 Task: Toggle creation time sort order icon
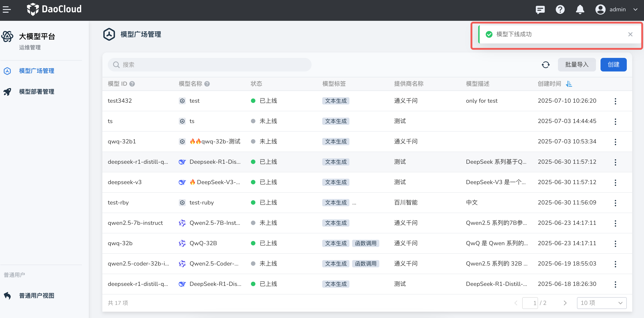coord(569,84)
